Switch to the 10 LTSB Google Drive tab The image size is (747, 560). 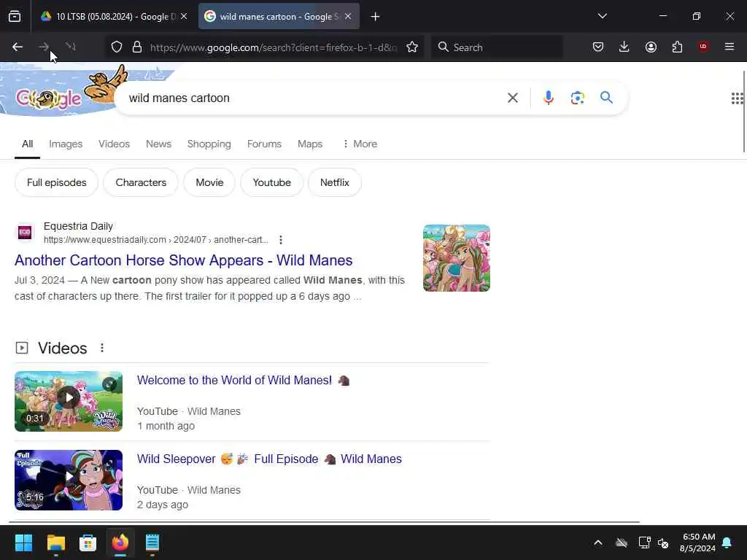111,17
